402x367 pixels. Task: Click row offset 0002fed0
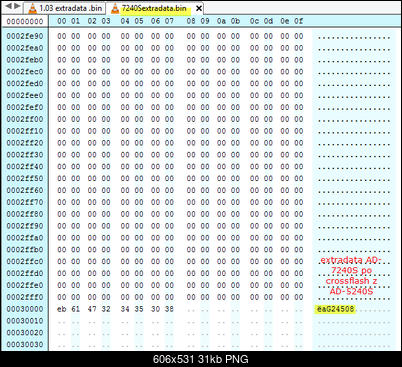coord(25,83)
